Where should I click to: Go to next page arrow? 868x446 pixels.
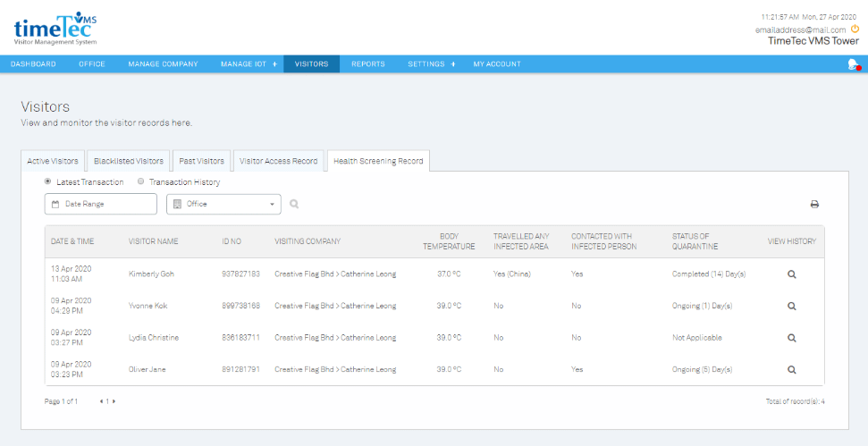[x=114, y=401]
